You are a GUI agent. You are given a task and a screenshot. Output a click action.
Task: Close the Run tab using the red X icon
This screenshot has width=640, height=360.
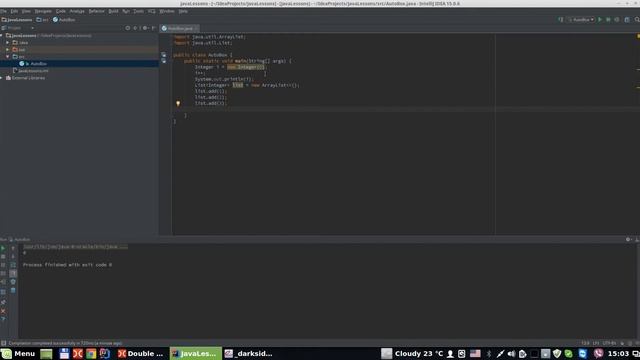(x=3, y=311)
